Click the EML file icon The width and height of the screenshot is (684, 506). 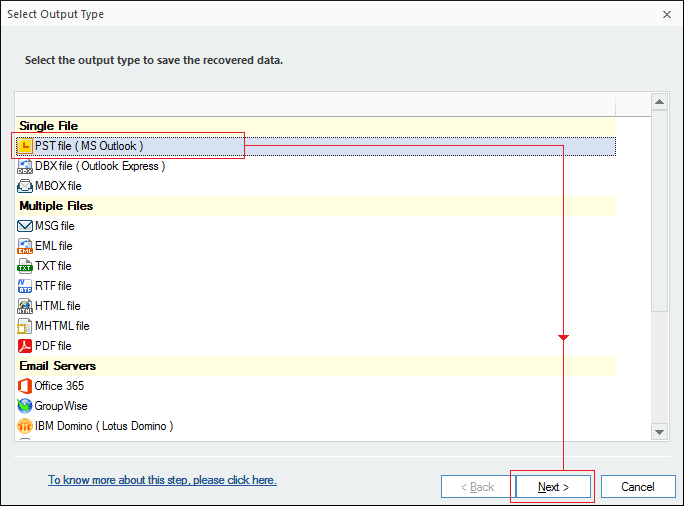pos(25,246)
